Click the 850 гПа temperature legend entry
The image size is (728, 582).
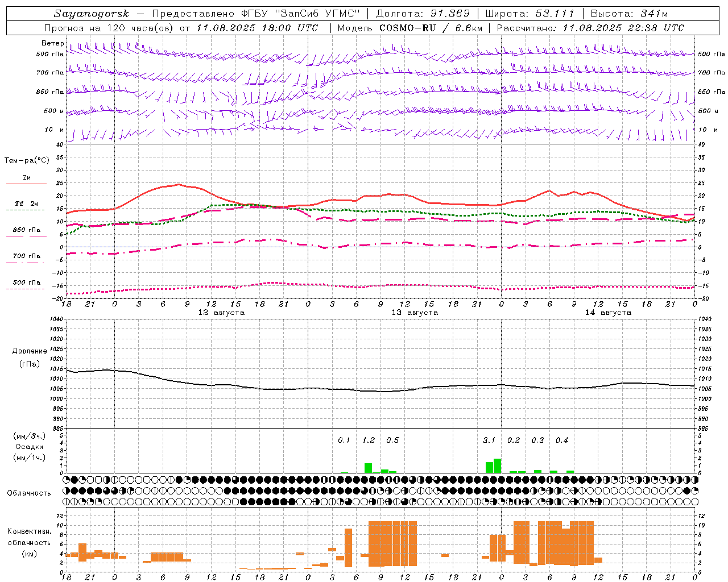[x=26, y=230]
